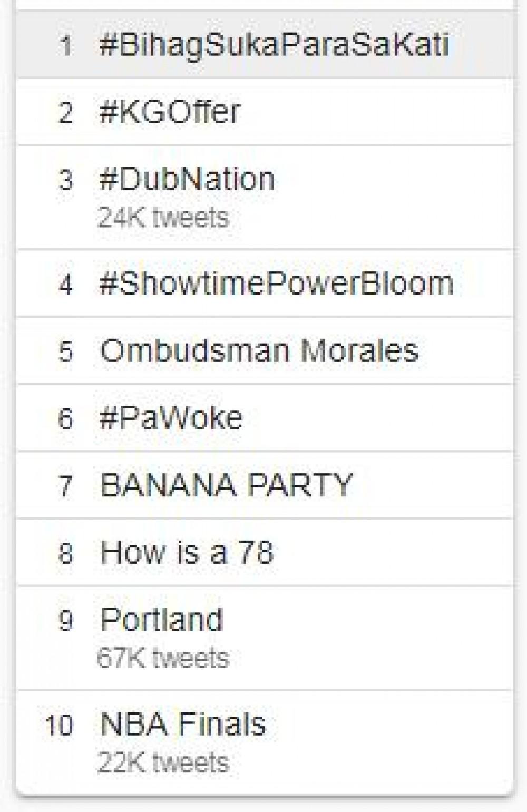Image resolution: width=527 pixels, height=812 pixels.
Task: Select the "How is a 78" trend
Action: [x=187, y=552]
